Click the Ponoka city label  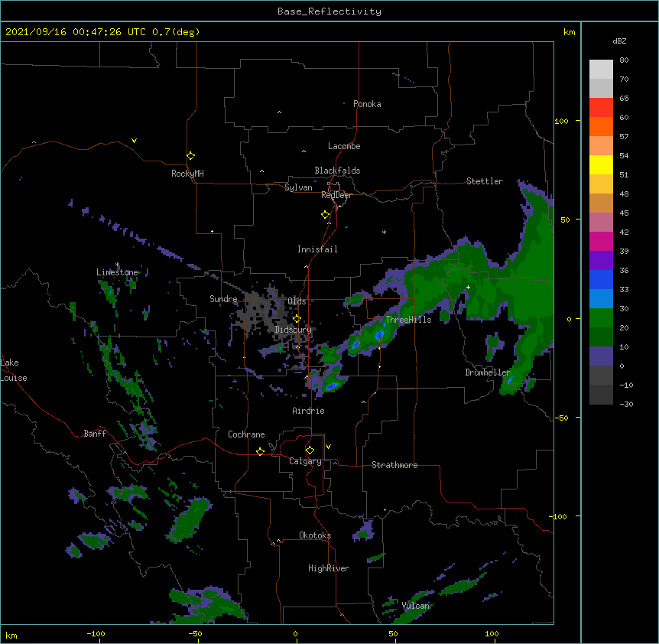pos(367,104)
